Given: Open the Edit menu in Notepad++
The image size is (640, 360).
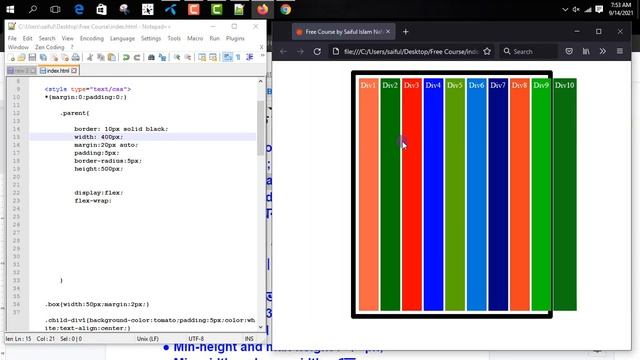Looking at the screenshot, I should point(27,38).
